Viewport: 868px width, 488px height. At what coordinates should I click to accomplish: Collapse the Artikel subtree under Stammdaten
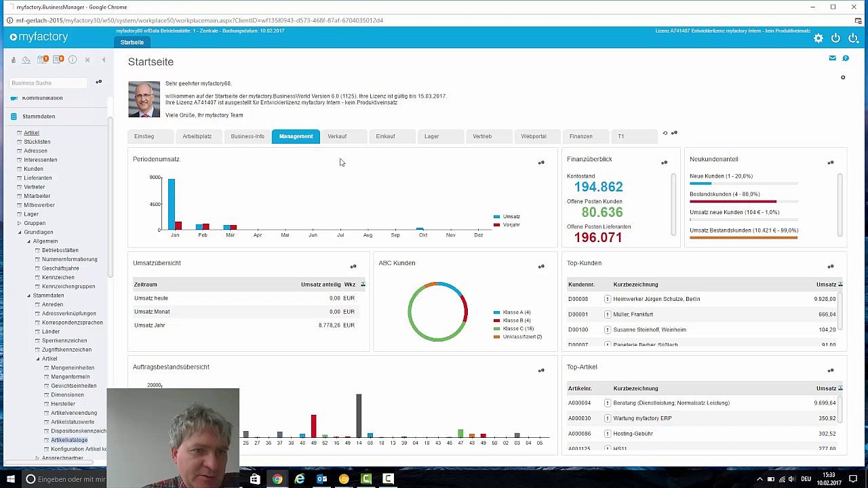coord(37,359)
